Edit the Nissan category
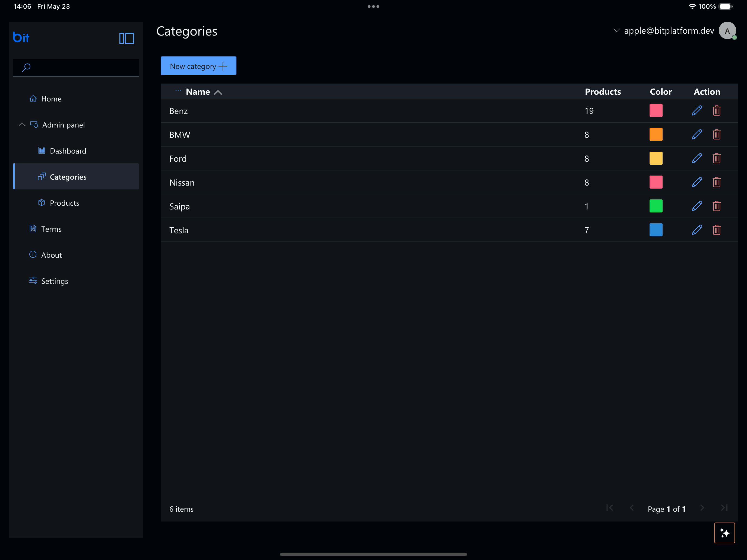 click(697, 182)
